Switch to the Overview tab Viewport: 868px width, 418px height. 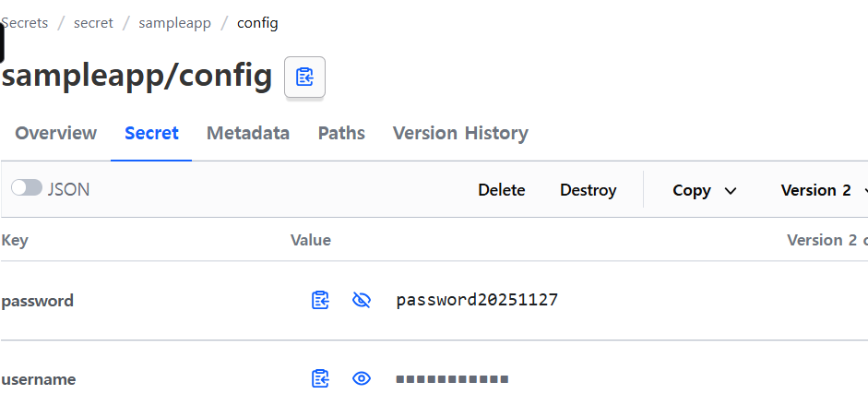(56, 134)
